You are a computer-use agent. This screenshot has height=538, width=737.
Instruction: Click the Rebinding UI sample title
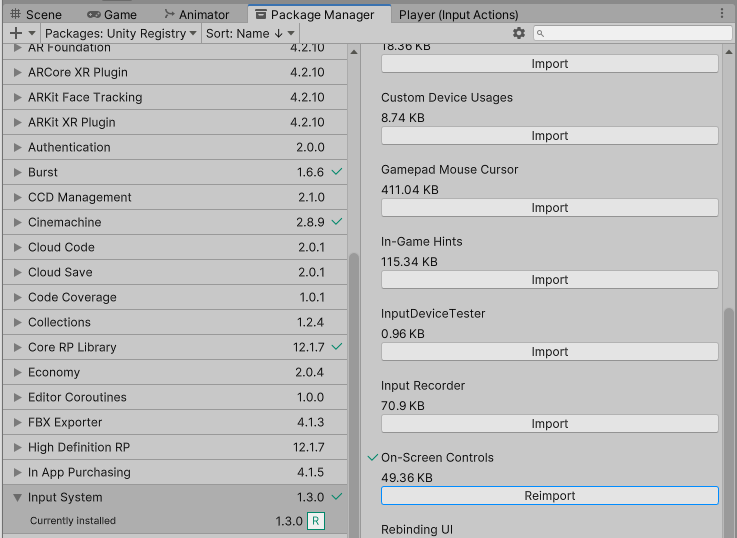point(417,530)
